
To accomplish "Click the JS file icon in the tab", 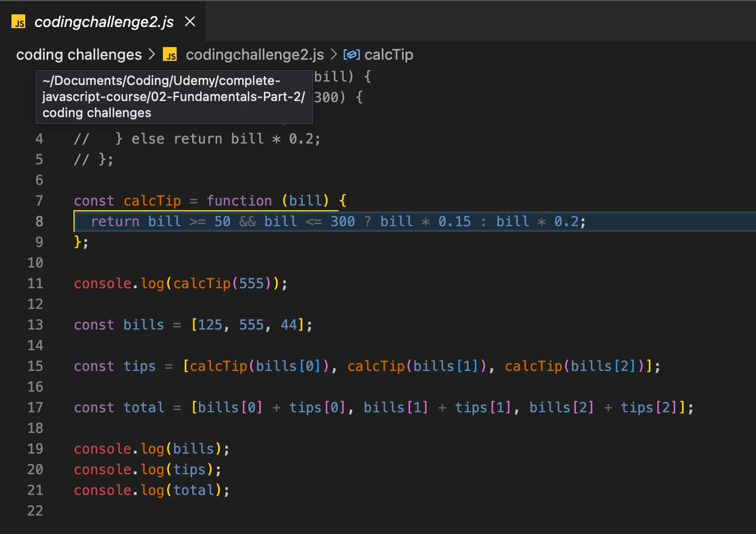I will point(19,23).
